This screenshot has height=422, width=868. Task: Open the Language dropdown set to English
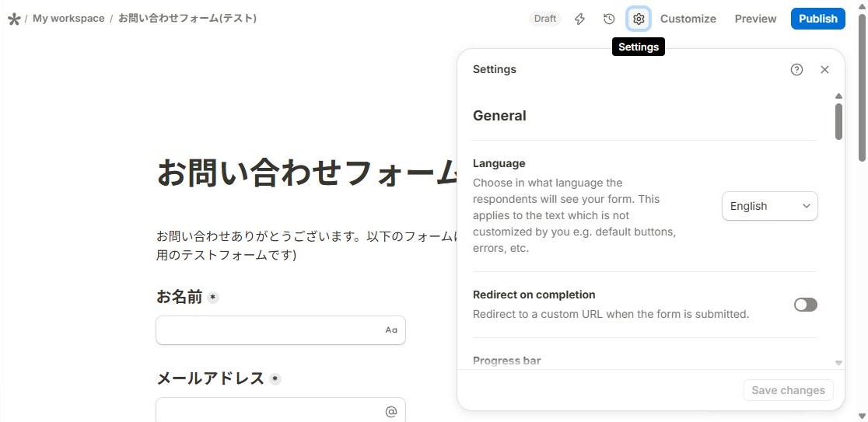(769, 206)
